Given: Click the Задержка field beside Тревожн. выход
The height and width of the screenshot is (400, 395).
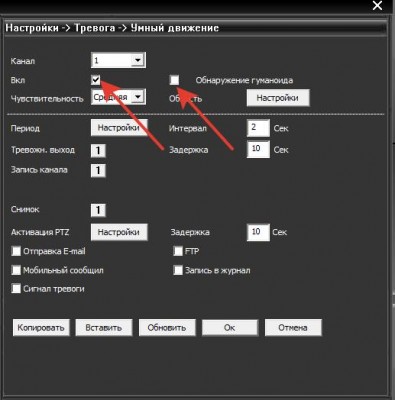Looking at the screenshot, I should click(x=258, y=149).
